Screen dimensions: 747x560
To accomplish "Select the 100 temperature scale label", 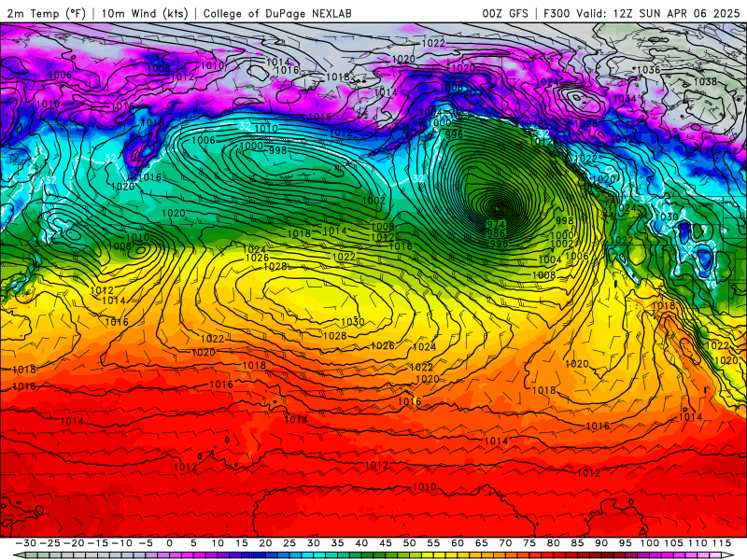I will point(649,543).
